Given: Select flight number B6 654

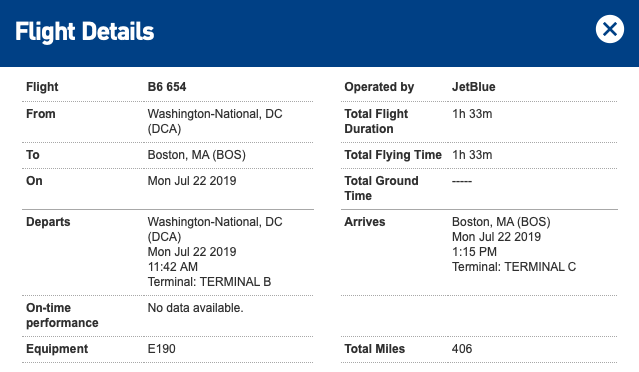Looking at the screenshot, I should [x=167, y=87].
